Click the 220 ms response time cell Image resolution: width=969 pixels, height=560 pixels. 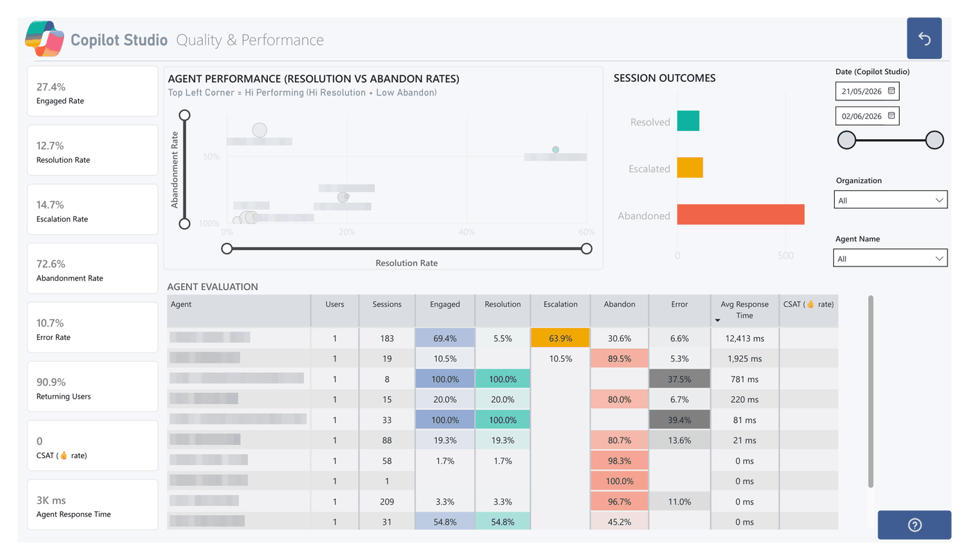point(745,399)
